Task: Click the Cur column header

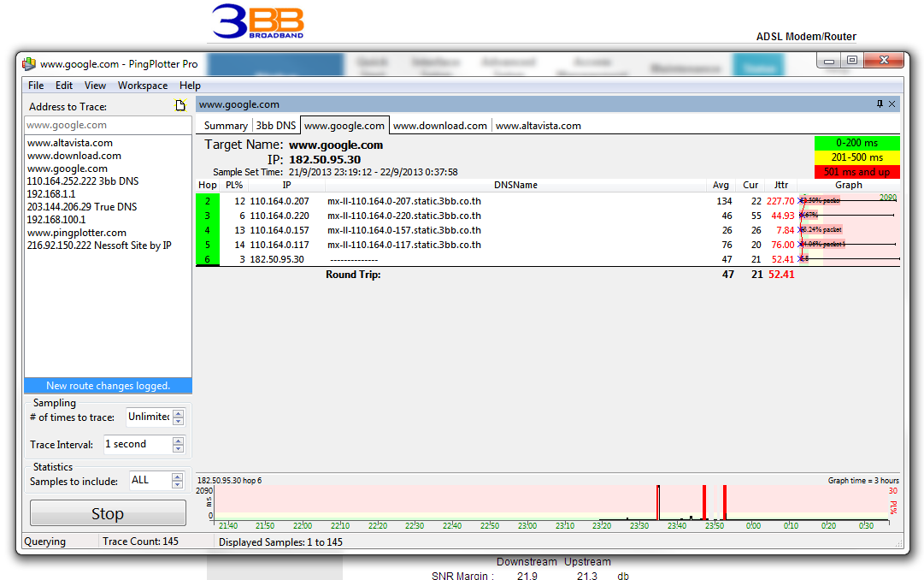Action: (x=750, y=186)
